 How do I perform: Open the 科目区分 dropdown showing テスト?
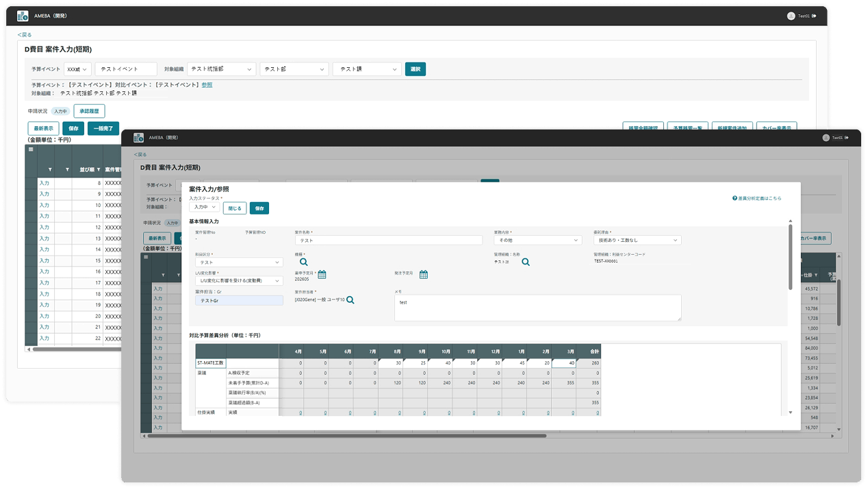pos(239,262)
